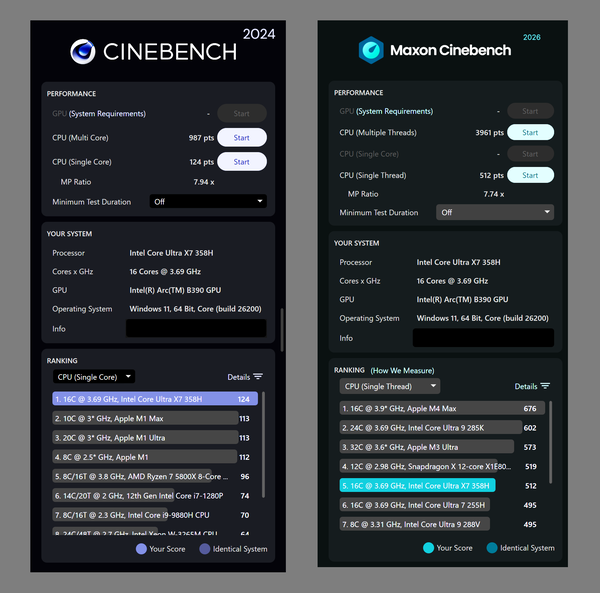Start the CPU (Multiple Threads) benchmark
The image size is (600, 593).
[x=530, y=132]
